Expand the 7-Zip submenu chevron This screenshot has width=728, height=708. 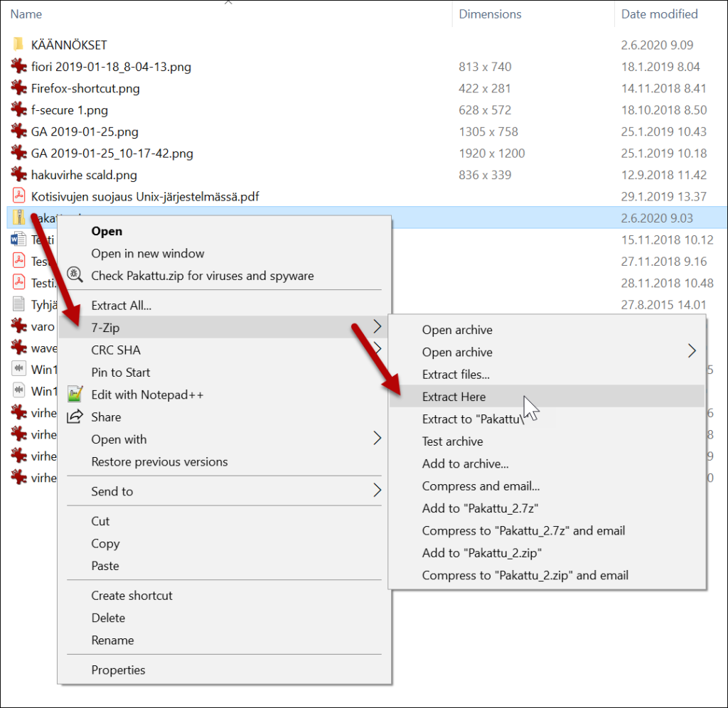(378, 328)
